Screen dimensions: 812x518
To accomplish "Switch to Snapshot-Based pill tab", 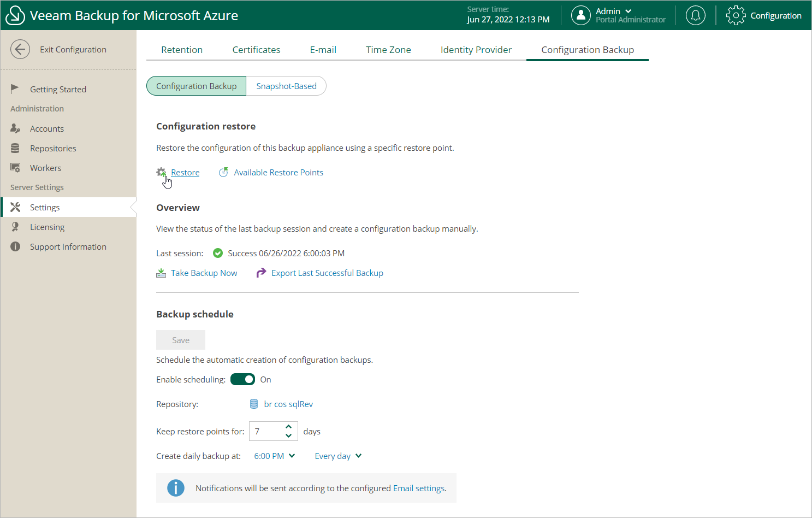I will (287, 86).
